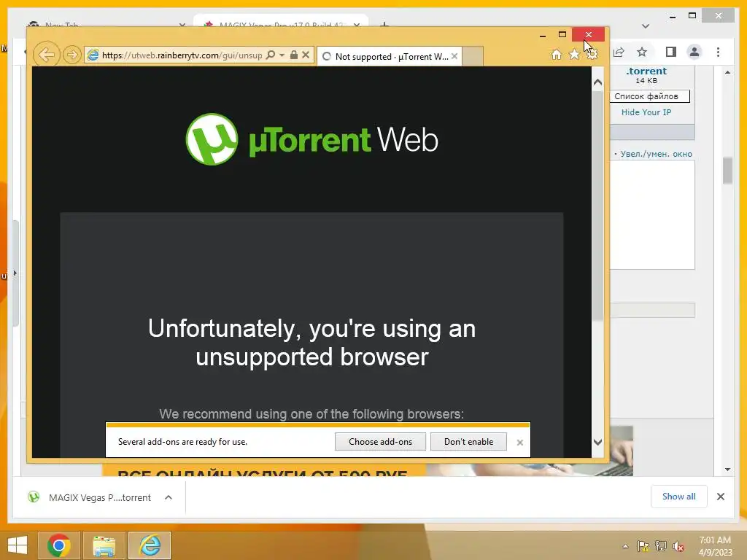This screenshot has height=560, width=747.
Task: Click the µTorrent Web logo
Action: [x=311, y=139]
